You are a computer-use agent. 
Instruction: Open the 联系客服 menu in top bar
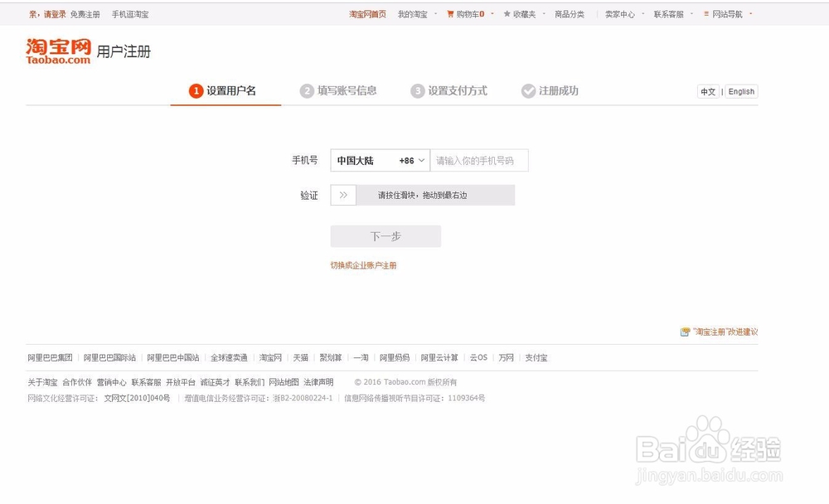point(669,14)
